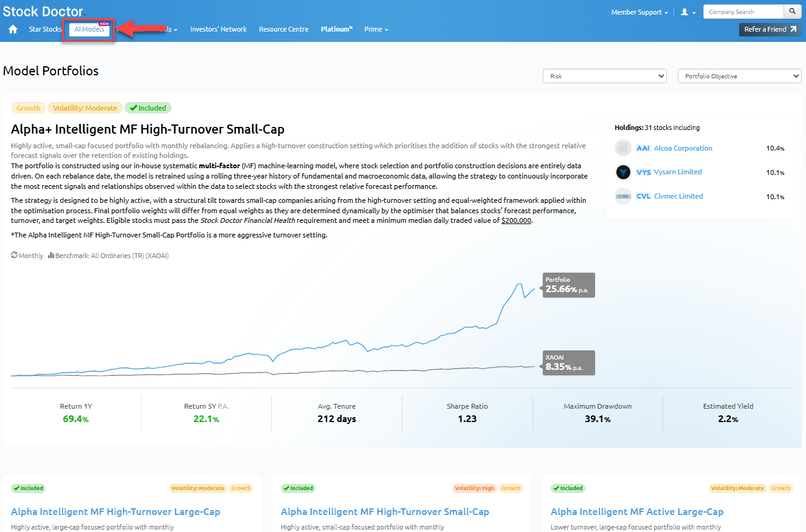The image size is (806, 532).
Task: Open the Portfolio Objective dropdown
Action: pyautogui.click(x=740, y=76)
